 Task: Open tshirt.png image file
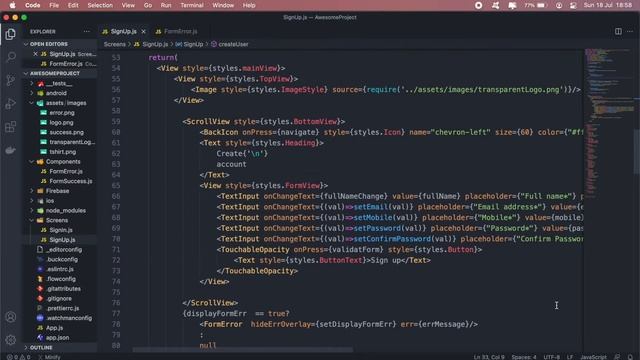coord(63,152)
